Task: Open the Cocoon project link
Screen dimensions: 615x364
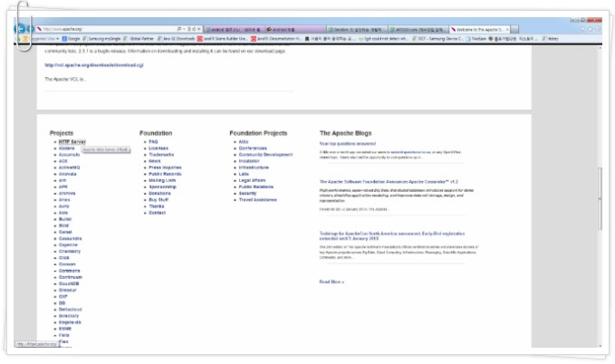Action: (67, 264)
